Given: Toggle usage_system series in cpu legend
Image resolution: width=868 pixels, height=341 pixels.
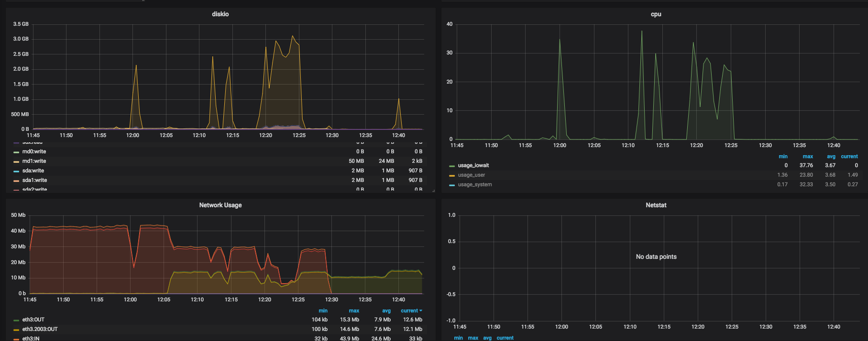Looking at the screenshot, I should [474, 185].
